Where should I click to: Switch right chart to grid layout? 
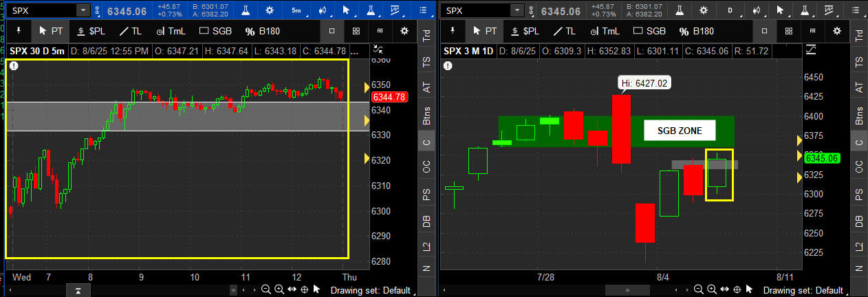coord(790,31)
